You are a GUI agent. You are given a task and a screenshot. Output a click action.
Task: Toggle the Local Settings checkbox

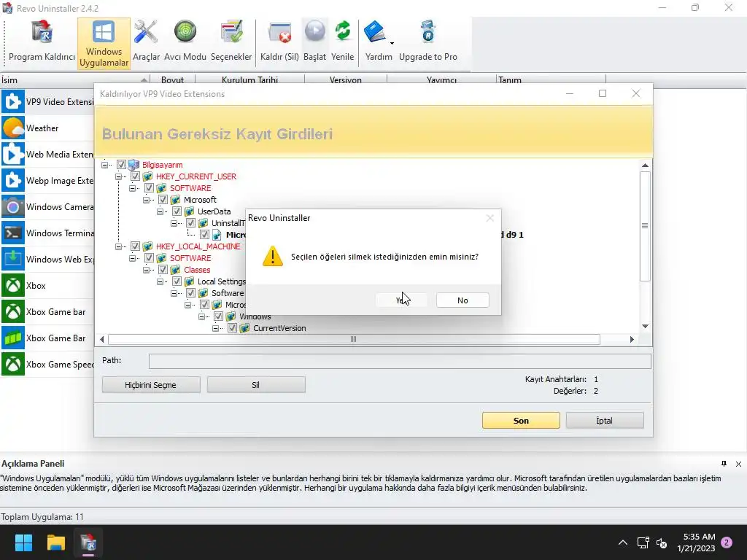coord(177,281)
